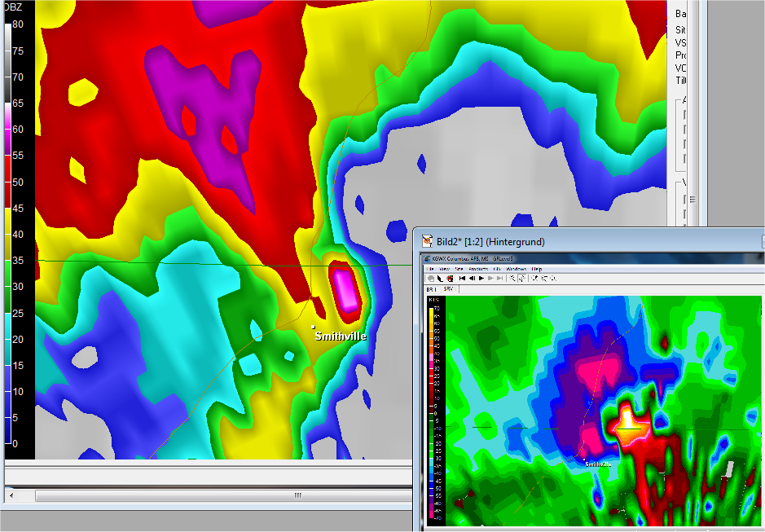The image size is (765, 532).
Task: Switch to the SRV product tab
Action: pos(450,289)
